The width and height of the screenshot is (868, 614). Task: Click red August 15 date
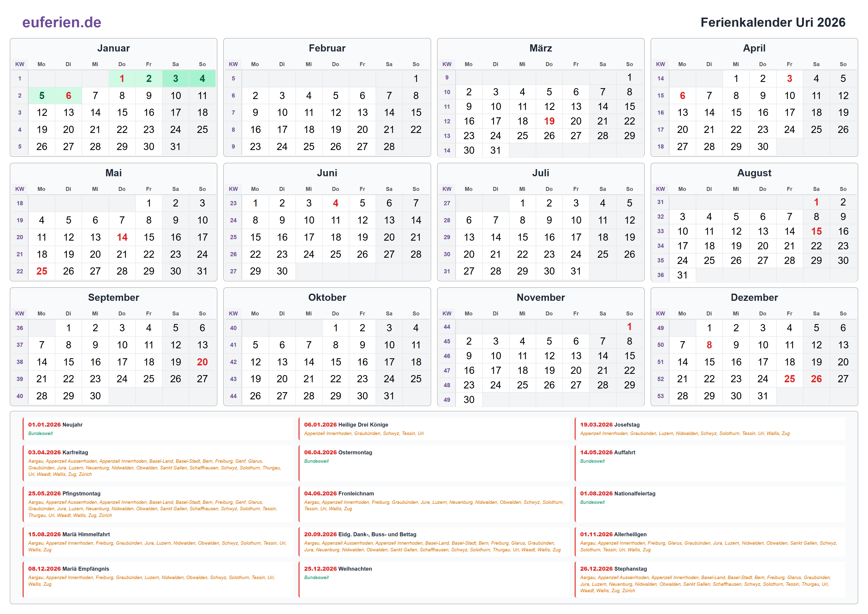816,231
